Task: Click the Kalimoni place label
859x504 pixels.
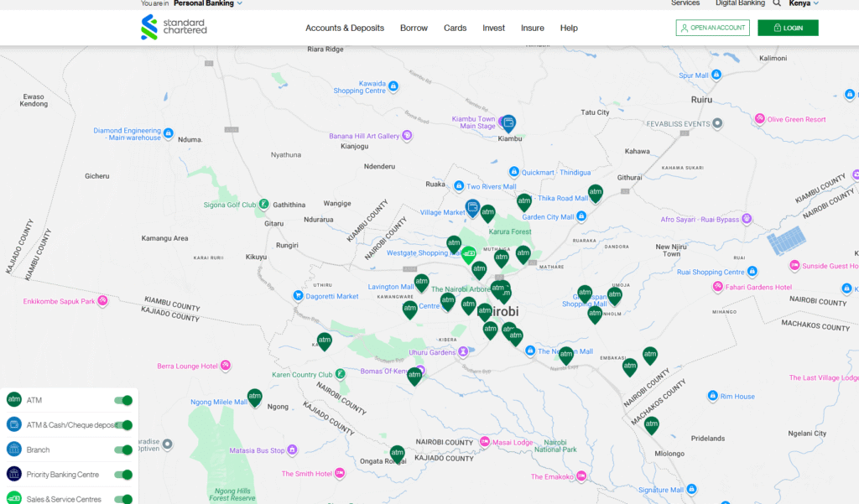Action: [773, 58]
